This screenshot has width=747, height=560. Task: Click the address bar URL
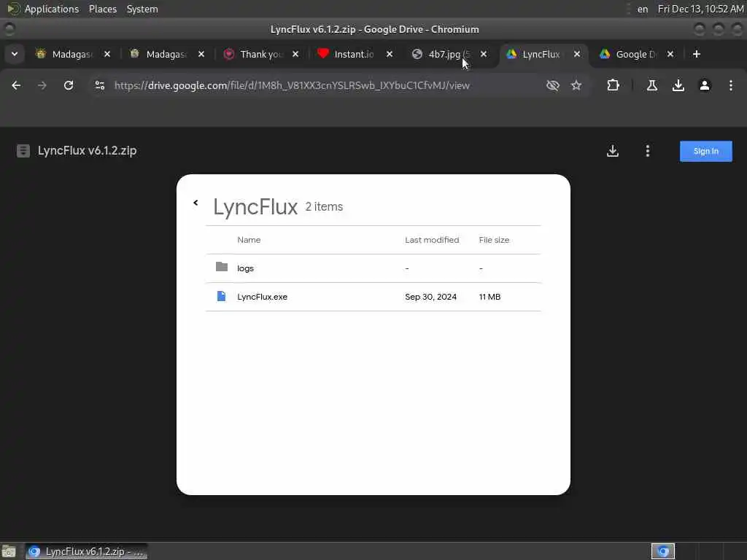pos(292,85)
